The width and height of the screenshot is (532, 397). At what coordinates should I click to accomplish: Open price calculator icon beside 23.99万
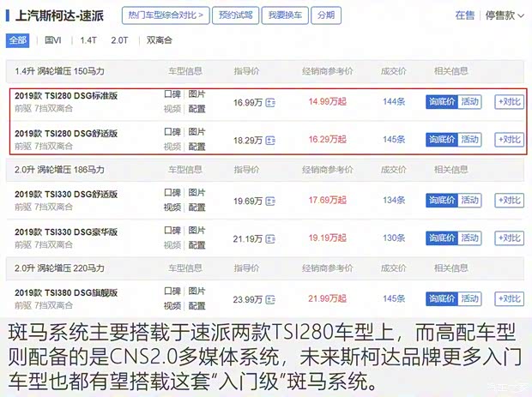coord(270,300)
